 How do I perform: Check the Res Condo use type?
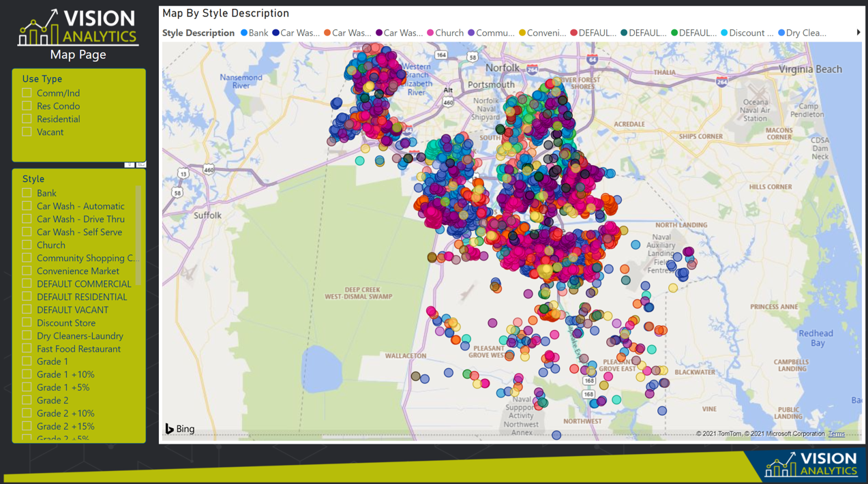pyautogui.click(x=27, y=106)
